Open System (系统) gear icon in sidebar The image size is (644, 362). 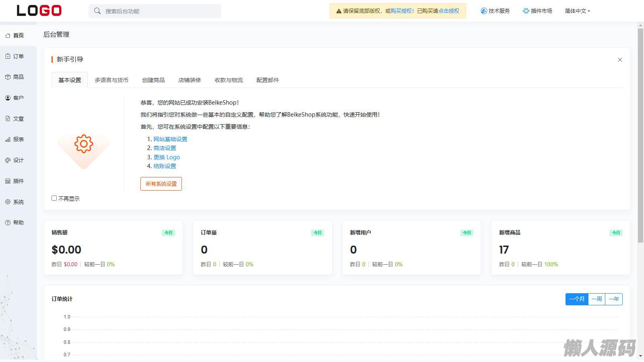(x=8, y=202)
